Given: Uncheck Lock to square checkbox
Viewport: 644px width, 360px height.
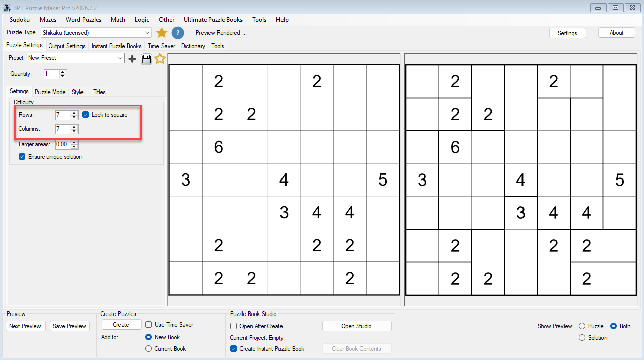Looking at the screenshot, I should [x=86, y=115].
